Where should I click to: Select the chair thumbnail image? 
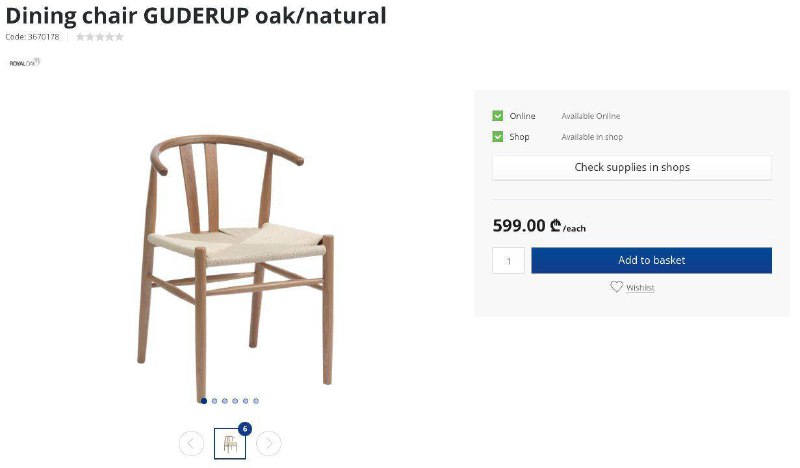tap(230, 443)
